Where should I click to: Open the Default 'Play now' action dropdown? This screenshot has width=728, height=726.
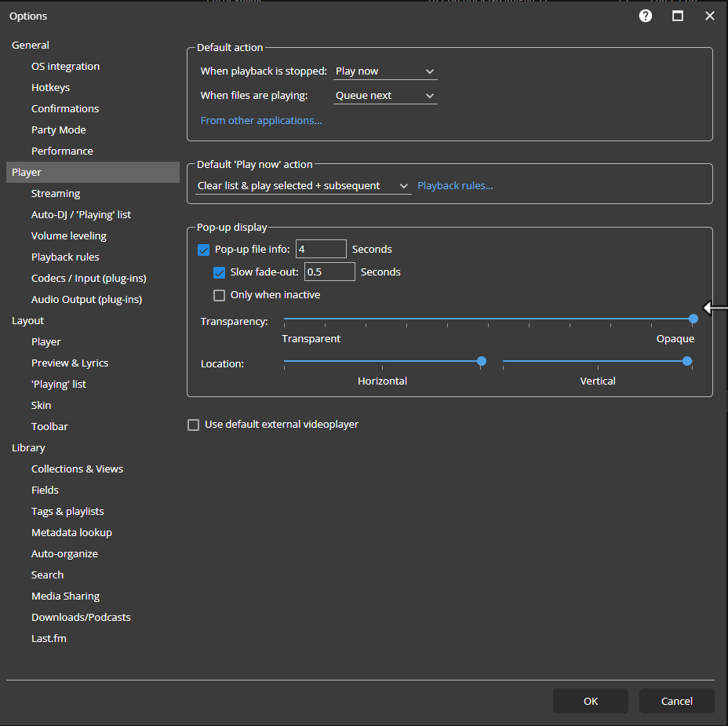pos(303,186)
